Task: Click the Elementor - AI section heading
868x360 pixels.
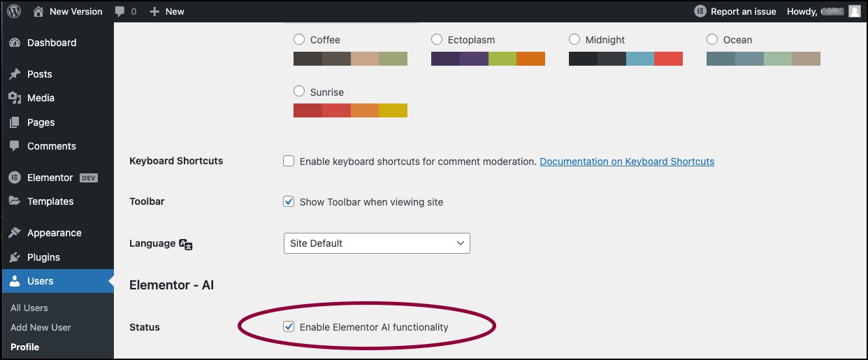Action: [x=171, y=285]
